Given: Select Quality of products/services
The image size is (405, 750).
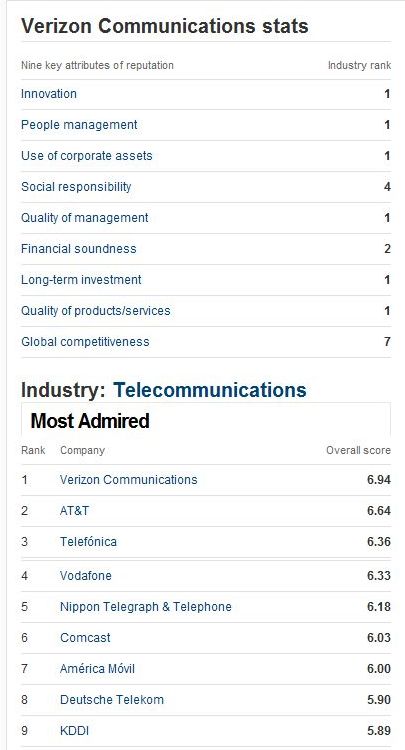Looking at the screenshot, I should (x=96, y=311).
